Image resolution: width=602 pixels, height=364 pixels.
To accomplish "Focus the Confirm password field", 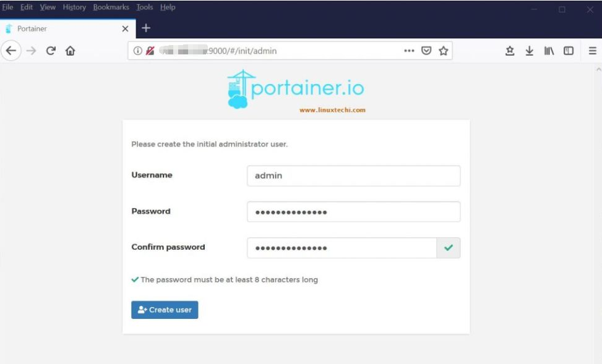I will 342,248.
